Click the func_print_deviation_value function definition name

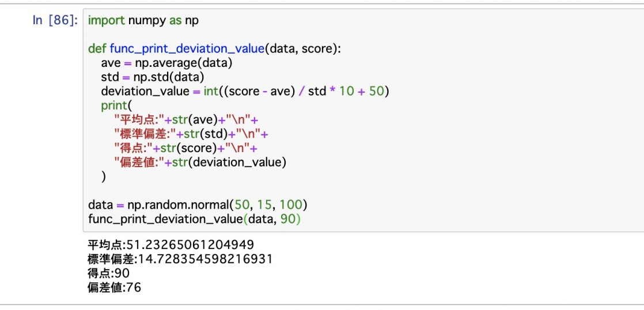tap(187, 49)
